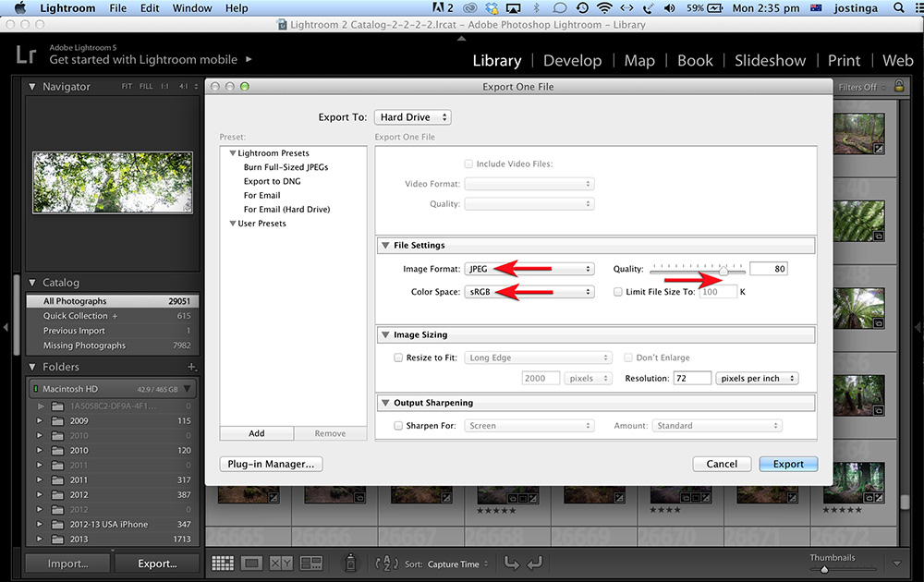Open the Color Space sRGB dropdown
This screenshot has height=582, width=924.
[529, 292]
